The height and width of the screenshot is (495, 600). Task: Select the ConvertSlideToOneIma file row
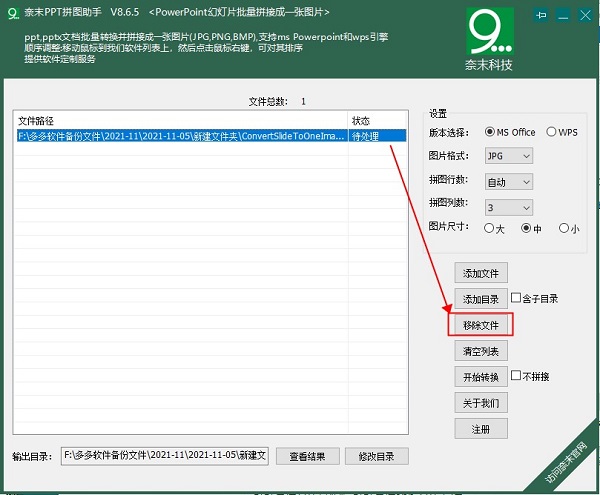(x=212, y=136)
